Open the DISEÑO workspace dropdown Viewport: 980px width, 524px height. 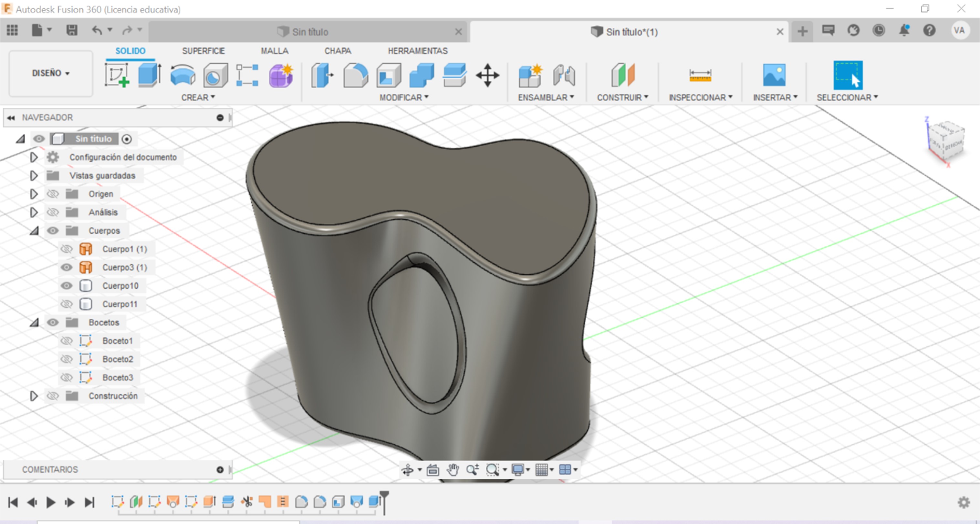click(x=51, y=73)
